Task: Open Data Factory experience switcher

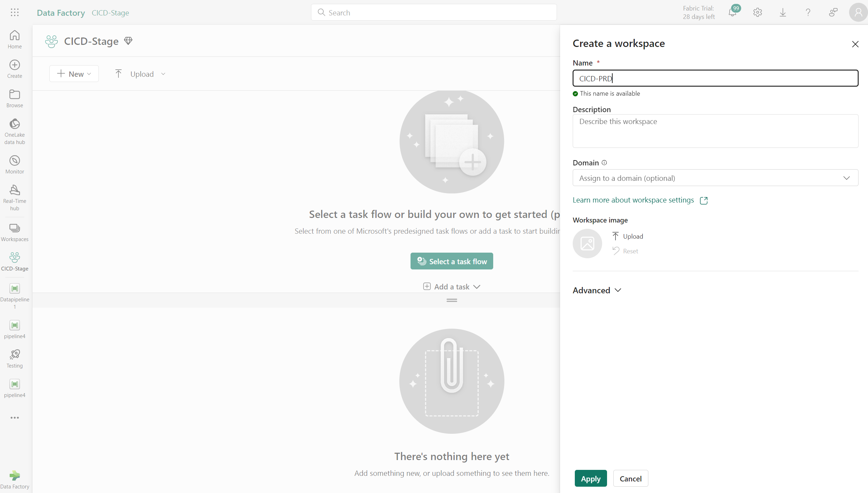Action: click(15, 480)
